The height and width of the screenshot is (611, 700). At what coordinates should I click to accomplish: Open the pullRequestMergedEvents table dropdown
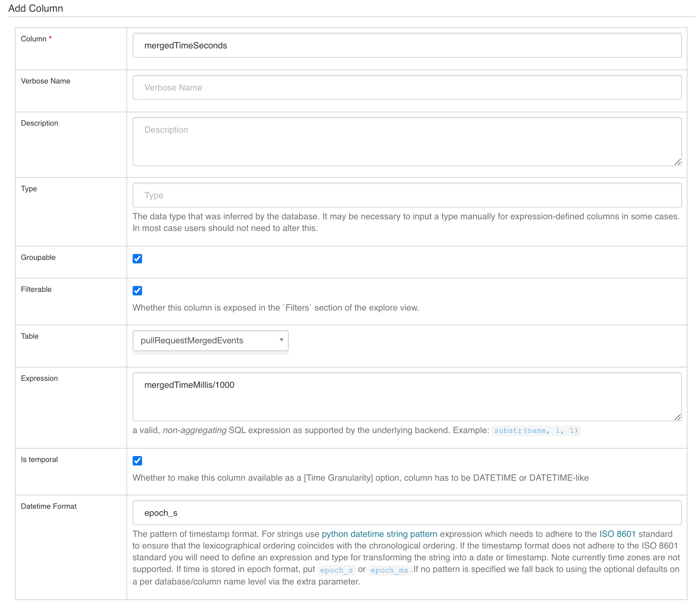tap(210, 341)
